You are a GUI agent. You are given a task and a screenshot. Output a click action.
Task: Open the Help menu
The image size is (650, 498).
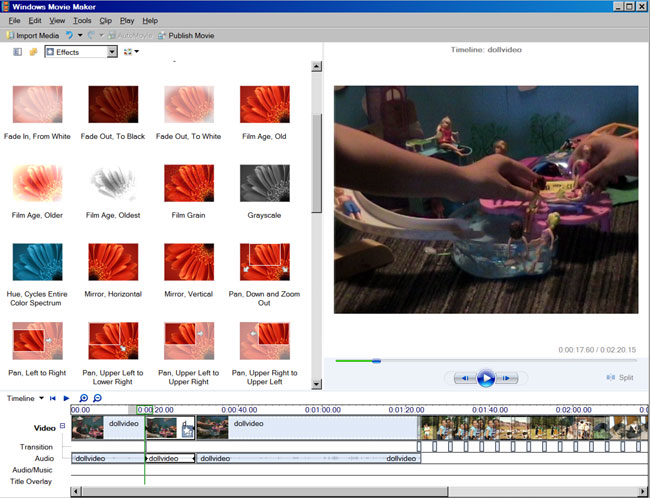[x=150, y=20]
